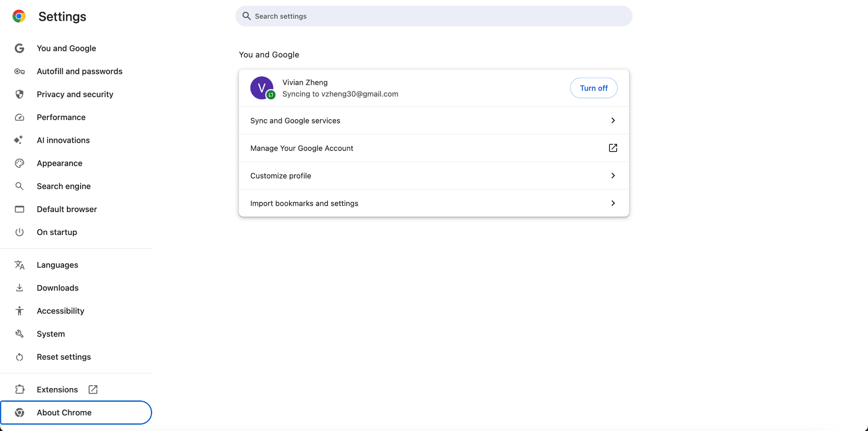This screenshot has width=868, height=431.
Task: Click the puzzle piece Extensions icon
Action: 19,389
